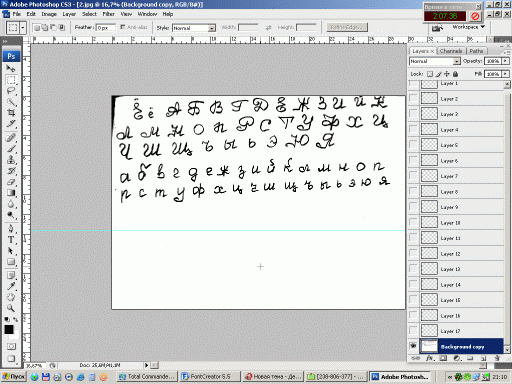Select the Type tool
The image size is (512, 384).
tap(11, 240)
